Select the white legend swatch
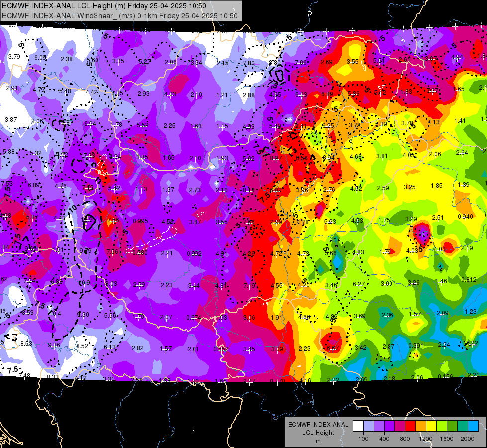Viewport: 487px width, 448px height. (x=358, y=426)
